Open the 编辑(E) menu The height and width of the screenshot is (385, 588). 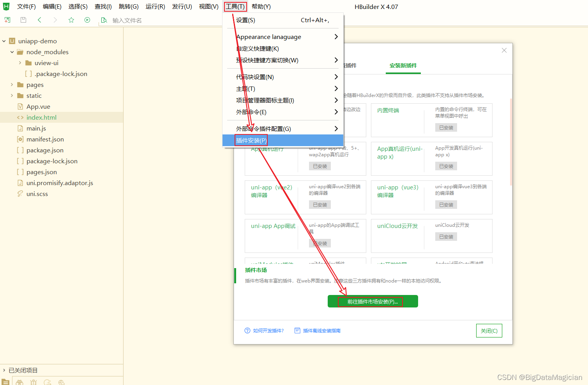[52, 7]
